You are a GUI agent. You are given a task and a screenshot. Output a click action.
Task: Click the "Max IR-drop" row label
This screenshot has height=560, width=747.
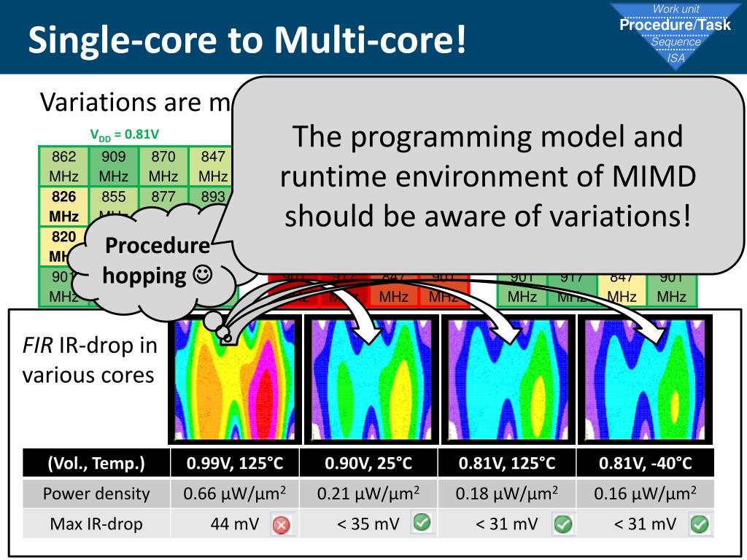point(96,524)
